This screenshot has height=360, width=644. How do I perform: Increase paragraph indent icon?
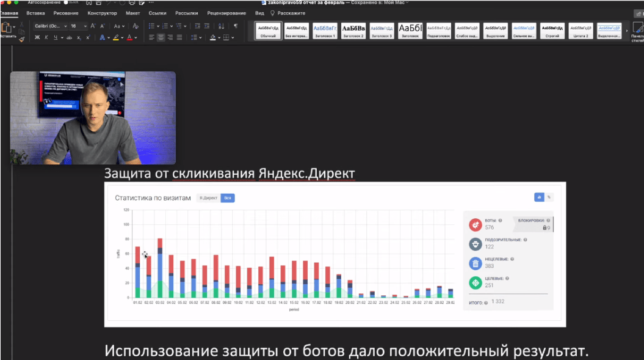[x=206, y=26]
